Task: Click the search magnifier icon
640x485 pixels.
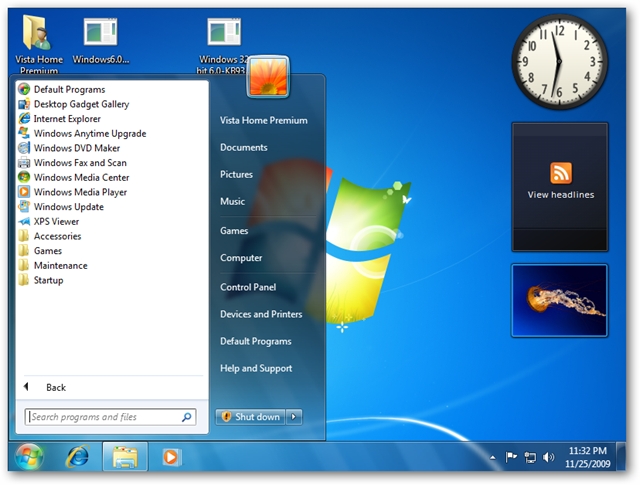Action: click(187, 417)
